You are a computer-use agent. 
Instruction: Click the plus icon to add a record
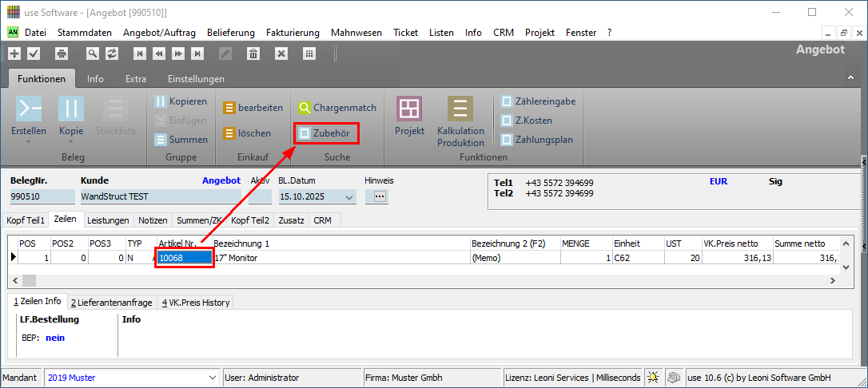[14, 53]
